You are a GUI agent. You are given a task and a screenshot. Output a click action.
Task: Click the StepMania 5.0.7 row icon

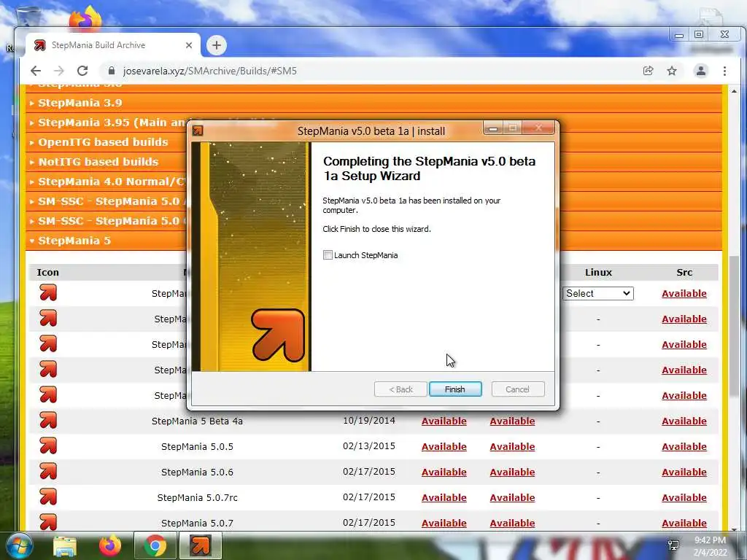(x=48, y=522)
